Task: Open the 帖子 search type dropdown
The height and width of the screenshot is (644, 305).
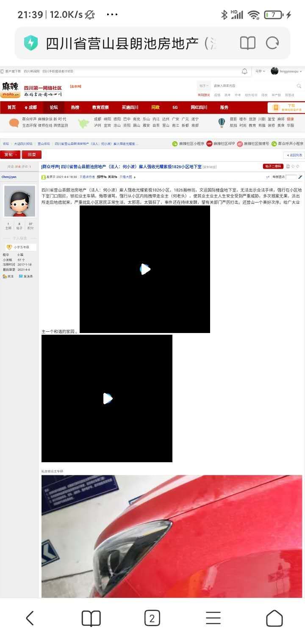Action: point(204,86)
